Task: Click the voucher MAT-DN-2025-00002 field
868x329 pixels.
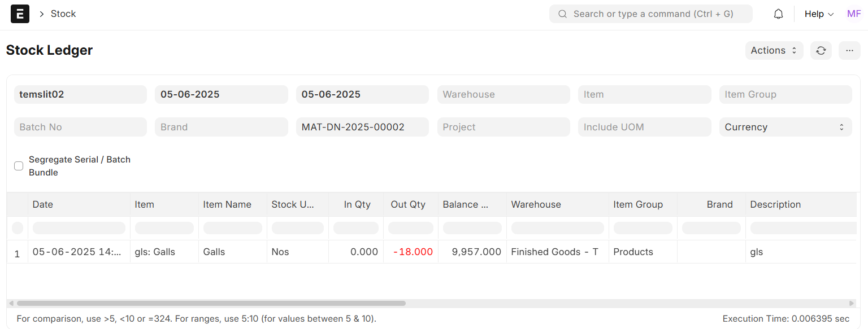Action: click(362, 127)
